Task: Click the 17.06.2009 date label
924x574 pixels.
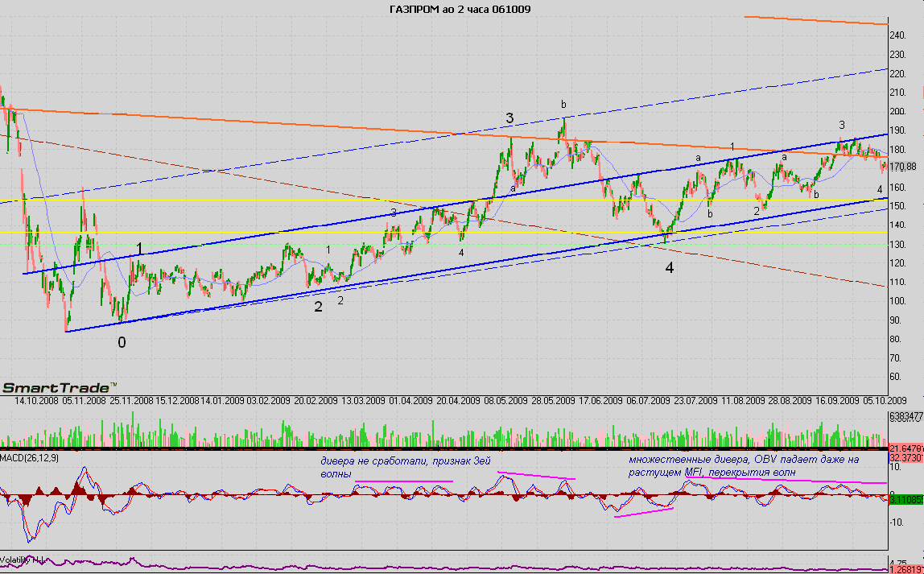Action: coord(600,401)
